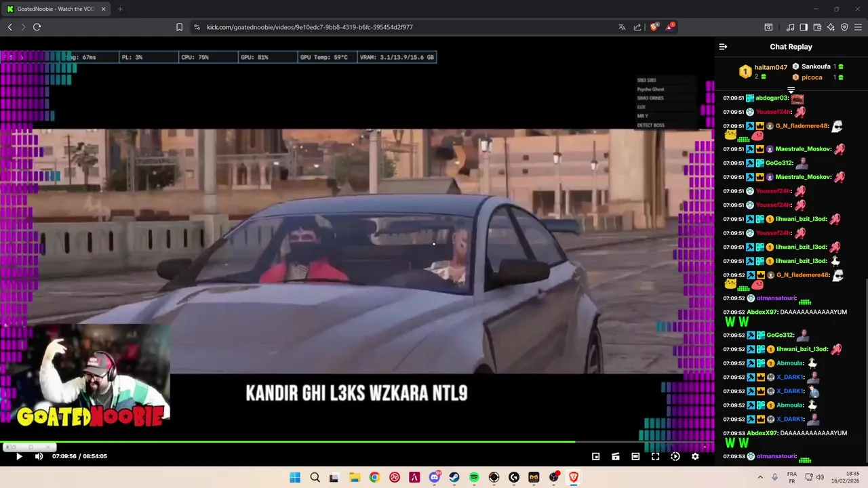This screenshot has height=488, width=868.
Task: Open Brave Wallet icon
Action: [x=817, y=27]
